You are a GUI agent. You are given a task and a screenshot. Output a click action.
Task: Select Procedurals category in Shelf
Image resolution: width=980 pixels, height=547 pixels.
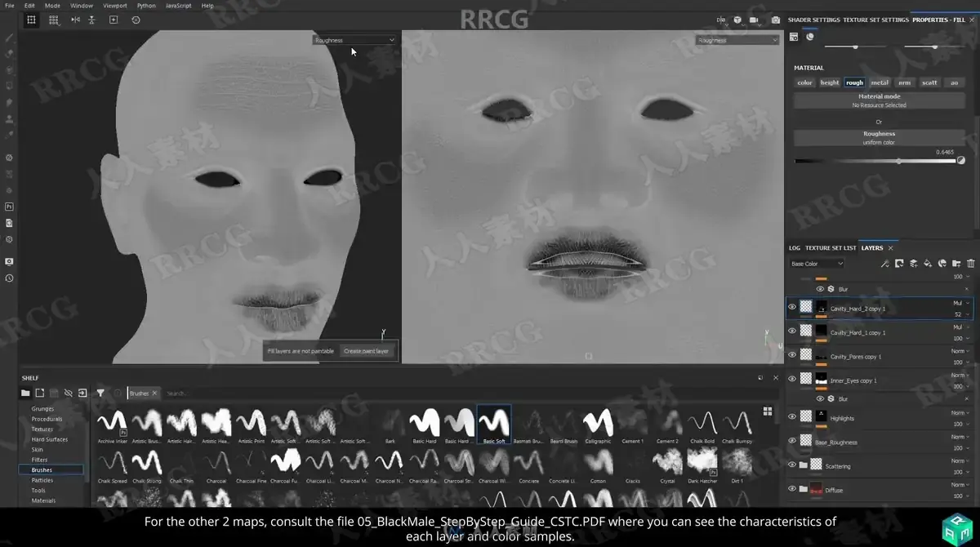click(x=47, y=419)
